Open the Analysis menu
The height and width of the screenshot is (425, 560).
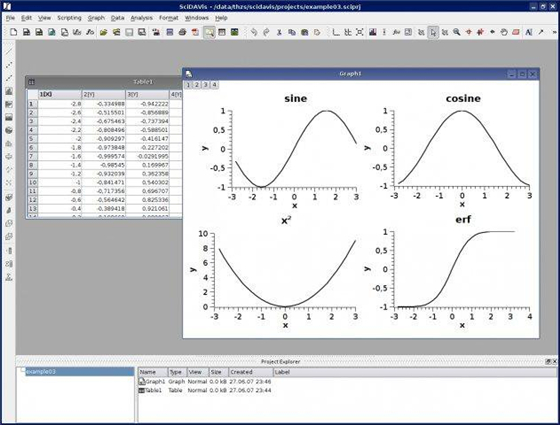pos(141,18)
